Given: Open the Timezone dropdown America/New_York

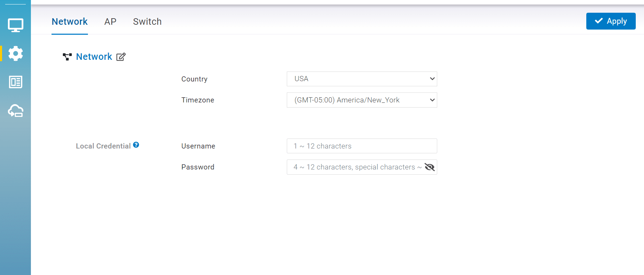Looking at the screenshot, I should click(x=362, y=100).
